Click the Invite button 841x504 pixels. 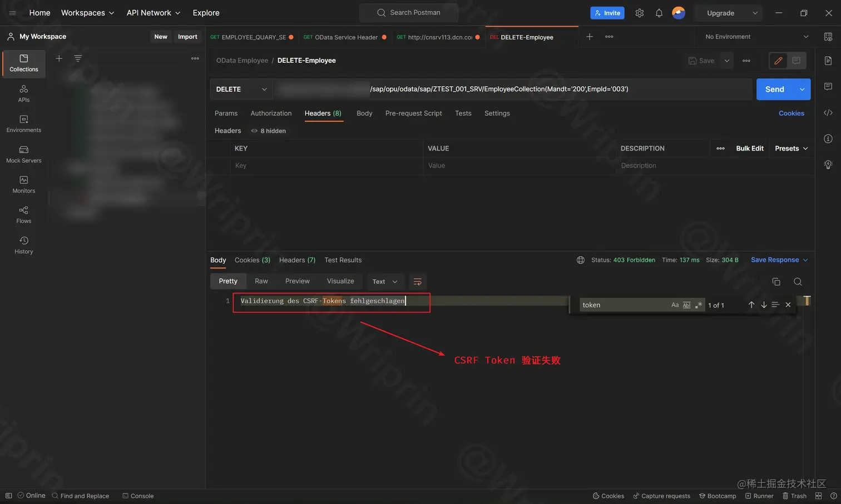607,13
